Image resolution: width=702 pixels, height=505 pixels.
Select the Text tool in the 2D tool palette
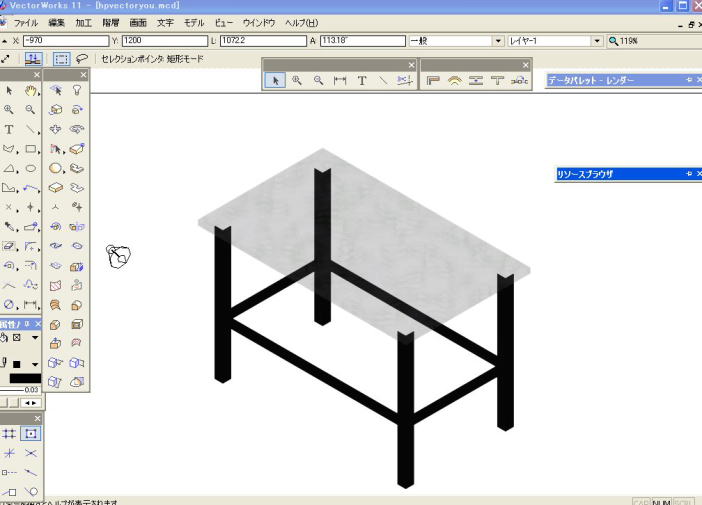click(9, 129)
